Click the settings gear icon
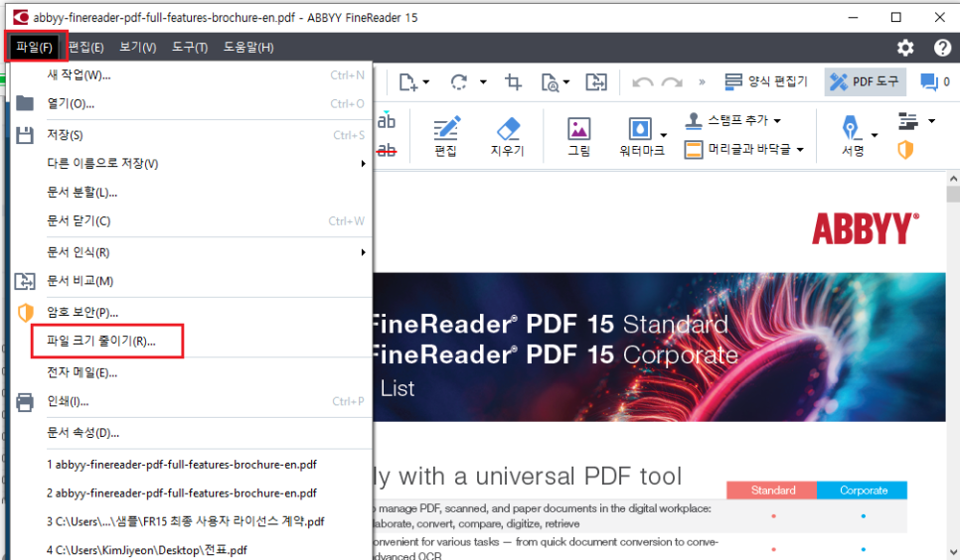960x560 pixels. coord(905,47)
